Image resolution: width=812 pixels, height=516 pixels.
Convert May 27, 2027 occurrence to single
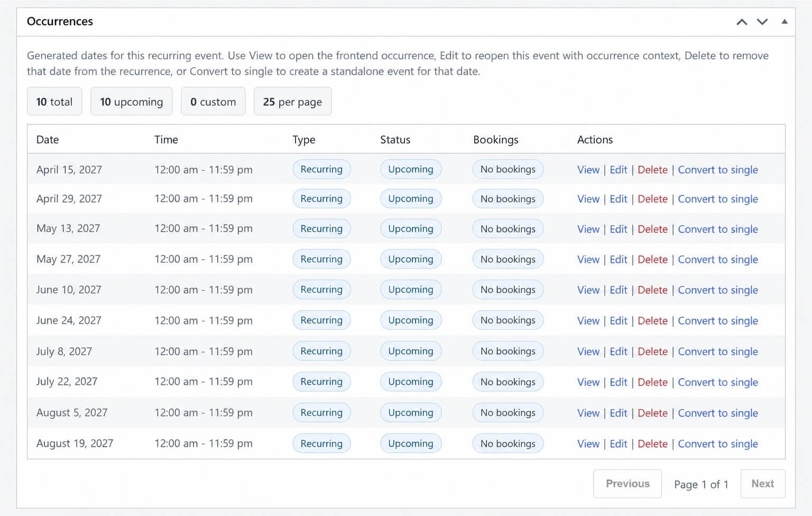[x=718, y=260]
